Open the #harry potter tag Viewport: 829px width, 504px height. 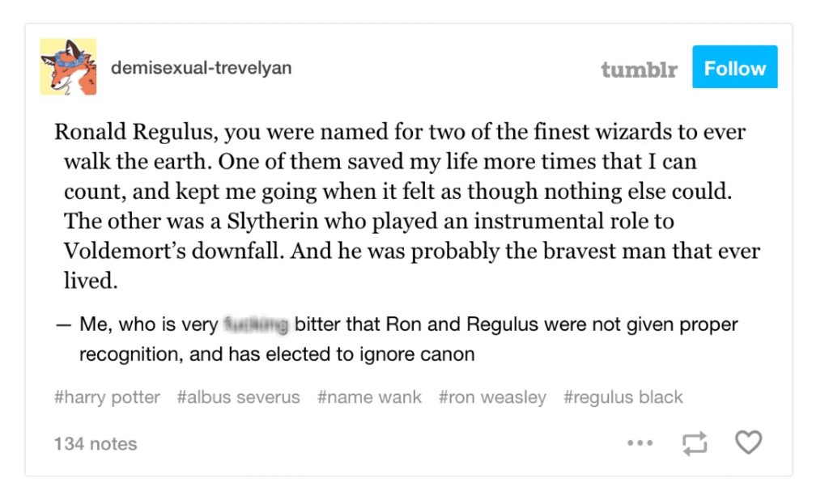coord(107,397)
